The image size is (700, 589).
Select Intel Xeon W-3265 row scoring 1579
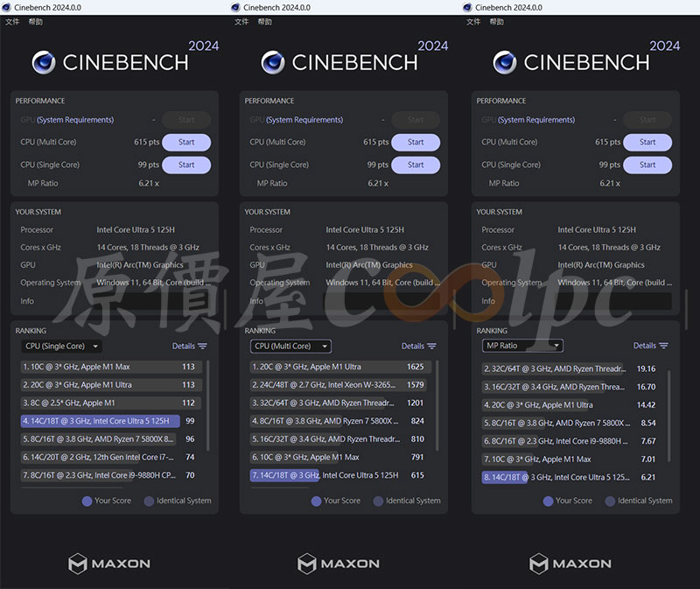(x=339, y=385)
